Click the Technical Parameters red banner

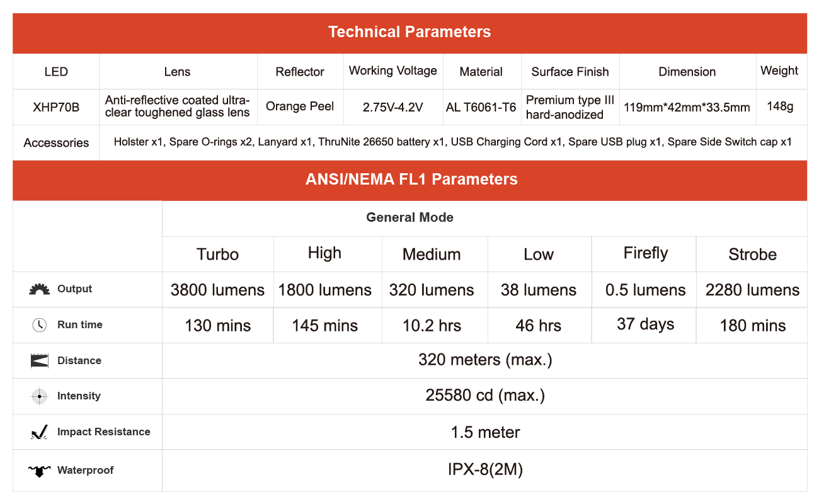(x=409, y=32)
